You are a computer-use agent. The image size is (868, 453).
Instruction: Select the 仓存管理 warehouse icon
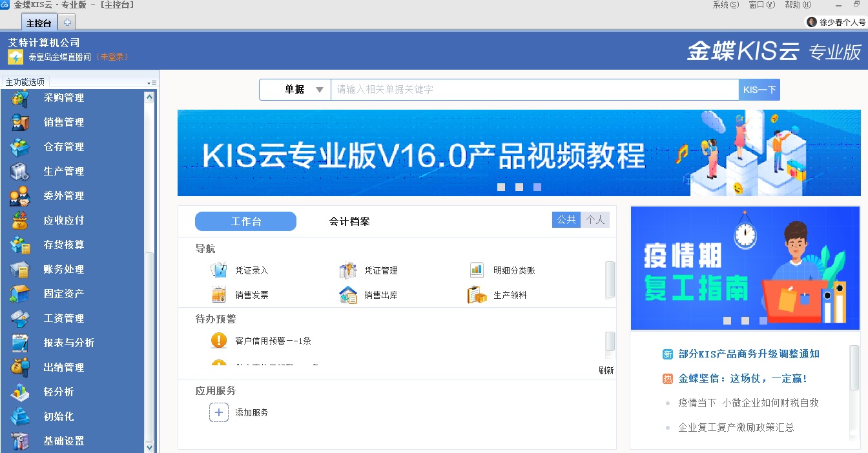19,147
